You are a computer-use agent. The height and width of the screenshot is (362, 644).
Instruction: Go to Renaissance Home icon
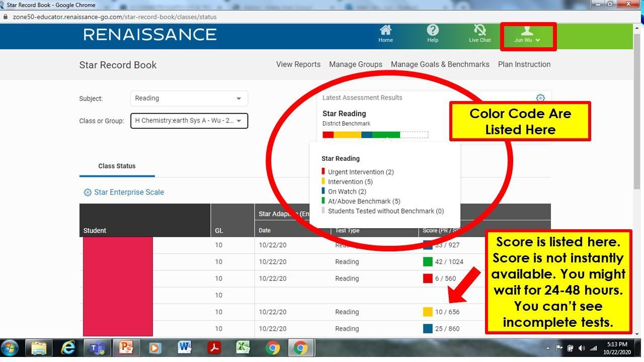pyautogui.click(x=385, y=33)
